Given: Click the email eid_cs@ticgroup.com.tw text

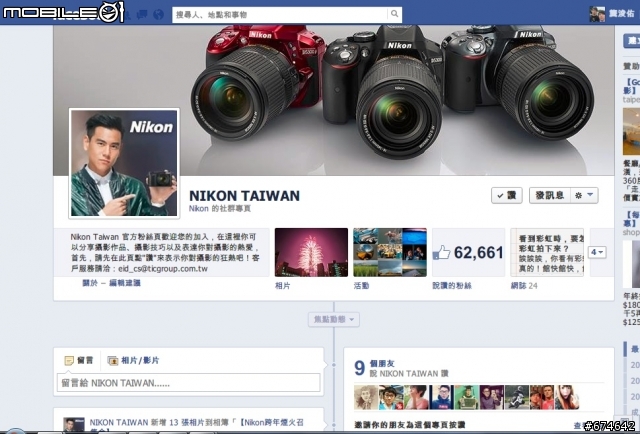Looking at the screenshot, I should pos(163,269).
